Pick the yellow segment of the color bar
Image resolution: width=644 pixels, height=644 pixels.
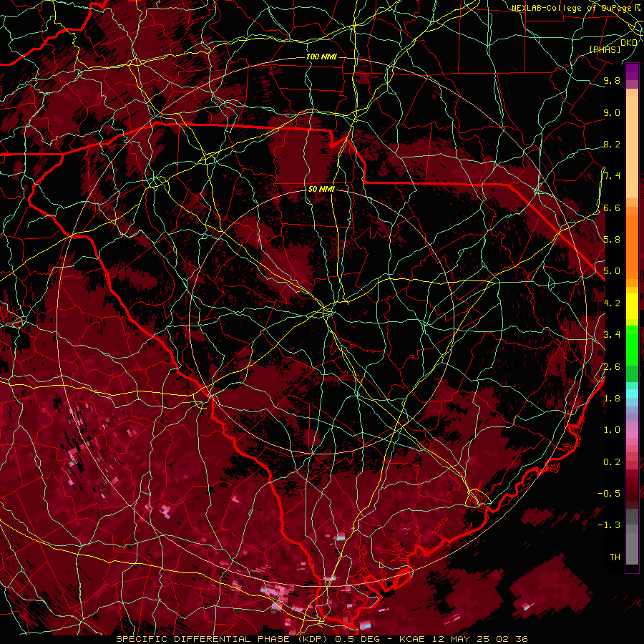point(632,306)
